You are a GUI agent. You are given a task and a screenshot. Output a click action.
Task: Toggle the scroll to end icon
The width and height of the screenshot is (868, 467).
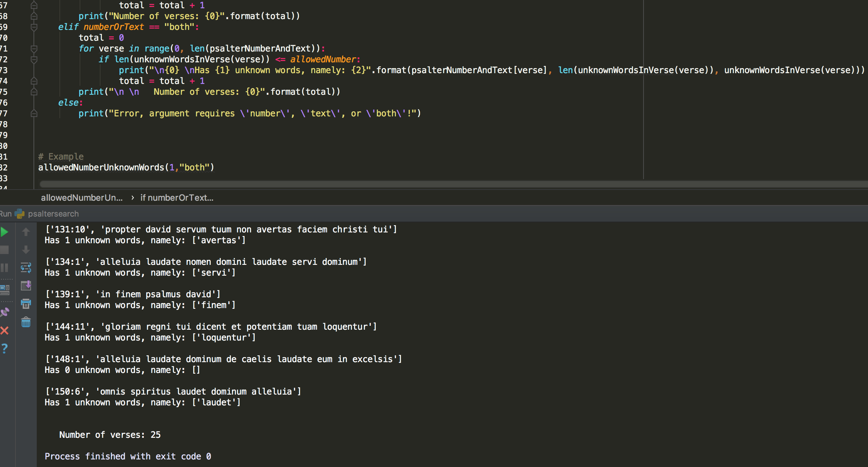click(x=26, y=286)
